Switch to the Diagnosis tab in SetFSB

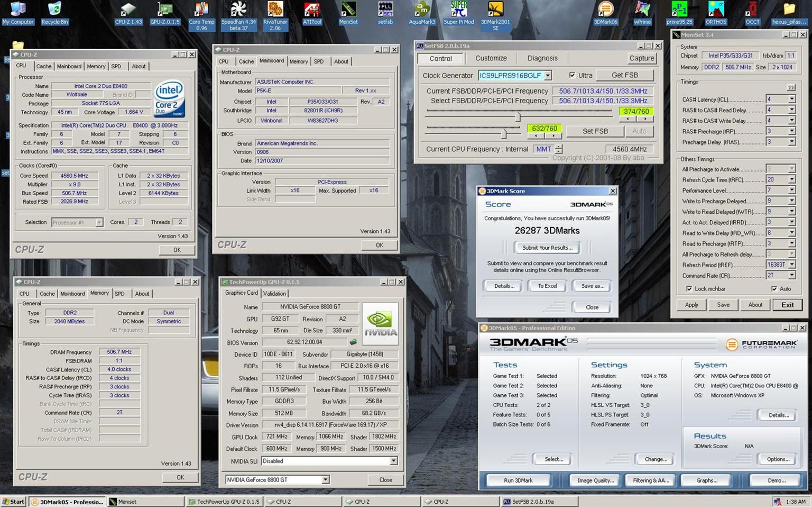[x=542, y=58]
